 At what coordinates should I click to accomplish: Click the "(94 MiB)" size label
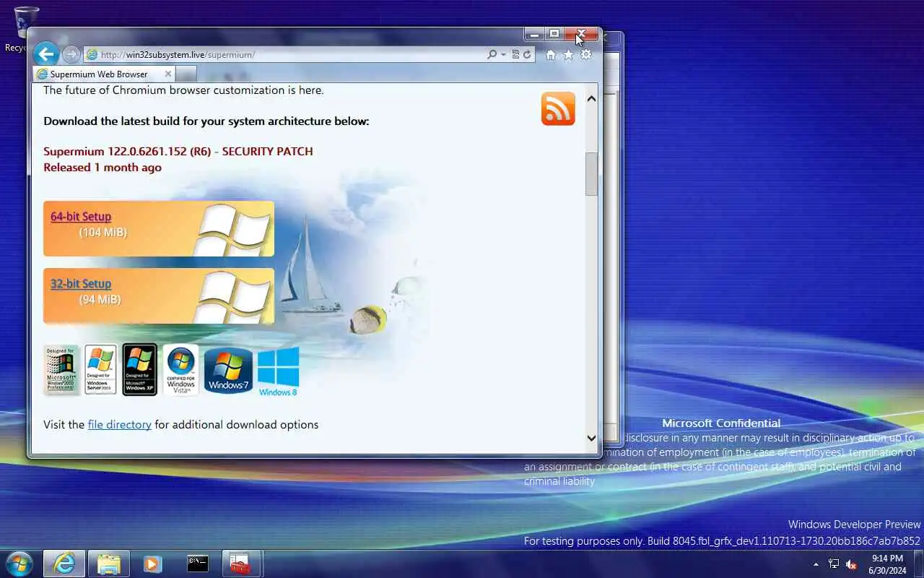click(100, 299)
